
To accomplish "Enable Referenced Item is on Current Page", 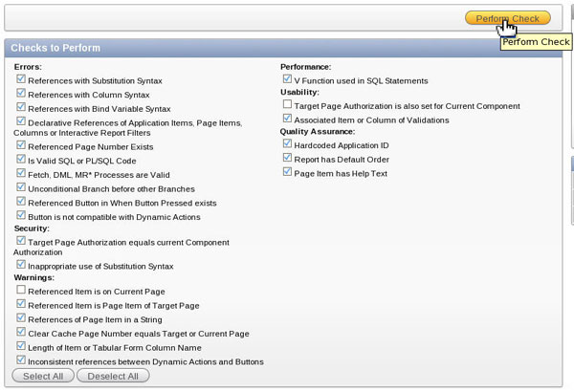I will click(x=21, y=290).
